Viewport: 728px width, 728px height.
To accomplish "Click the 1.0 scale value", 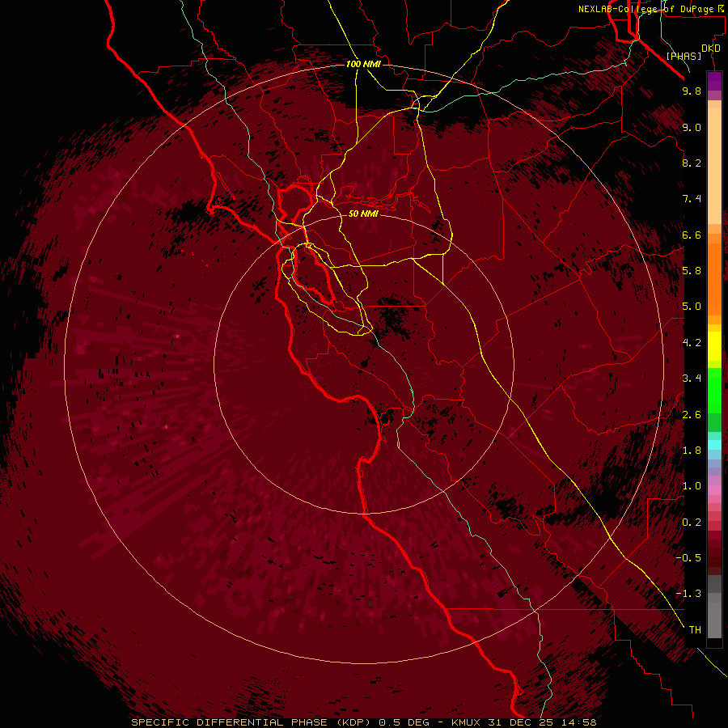I will pyautogui.click(x=692, y=486).
